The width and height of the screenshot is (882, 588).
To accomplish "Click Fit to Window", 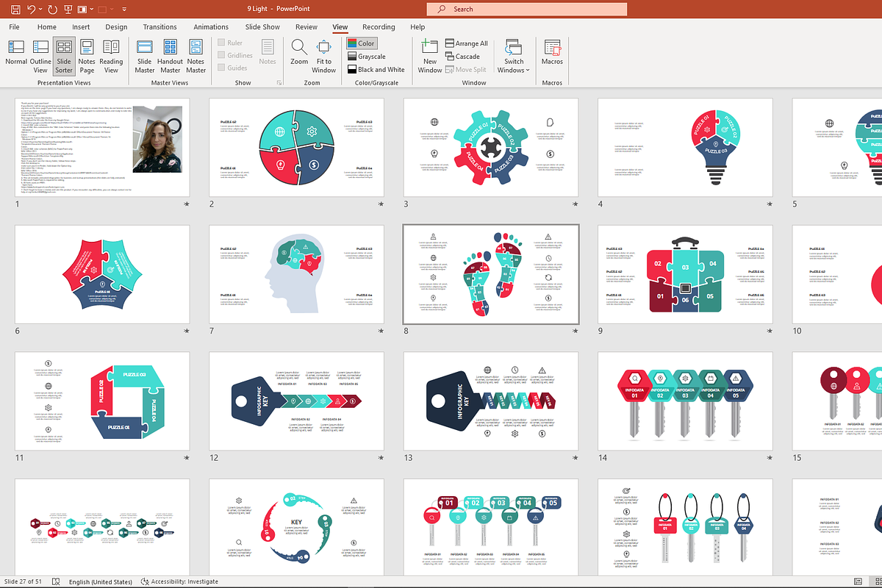I will (x=323, y=56).
